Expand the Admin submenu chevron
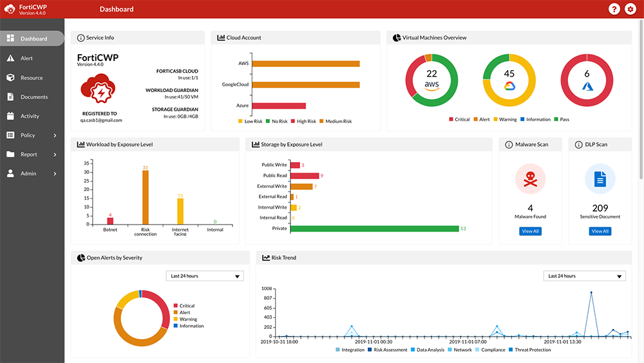Screen dimensions: 644x363 (55, 174)
